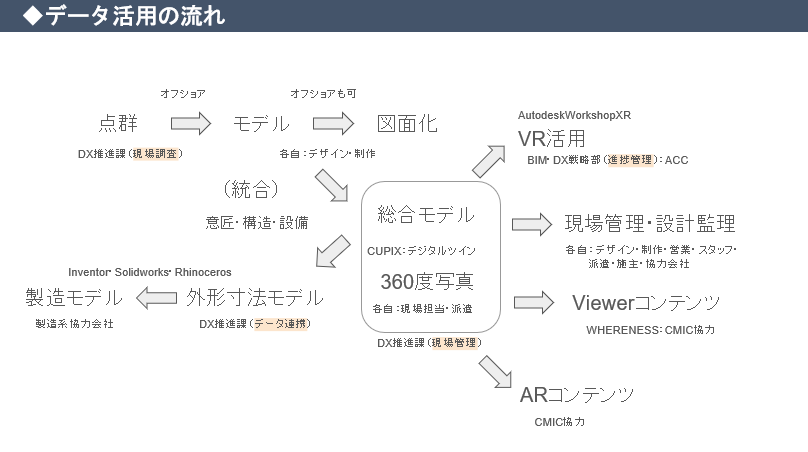Select the AutodeskWorkshopXR caption
The height and width of the screenshot is (452, 808).
point(574,116)
